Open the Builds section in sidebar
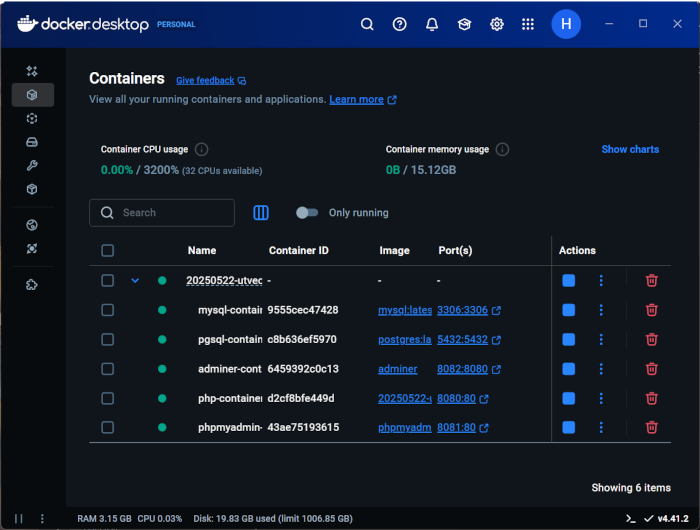700x530 pixels. (32, 165)
